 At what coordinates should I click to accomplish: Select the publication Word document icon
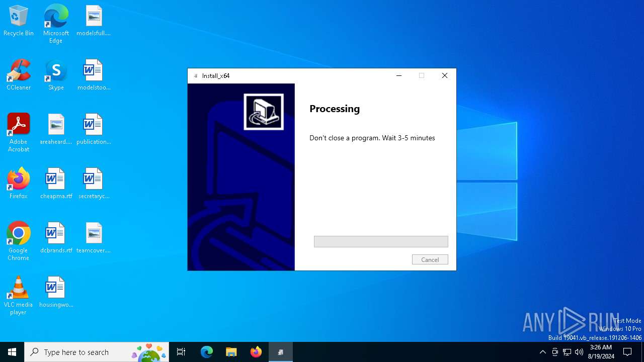point(94,130)
